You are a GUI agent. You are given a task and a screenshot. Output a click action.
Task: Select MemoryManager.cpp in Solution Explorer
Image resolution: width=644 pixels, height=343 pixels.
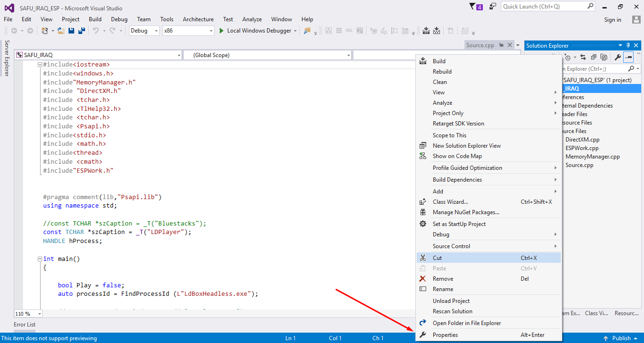tap(592, 157)
